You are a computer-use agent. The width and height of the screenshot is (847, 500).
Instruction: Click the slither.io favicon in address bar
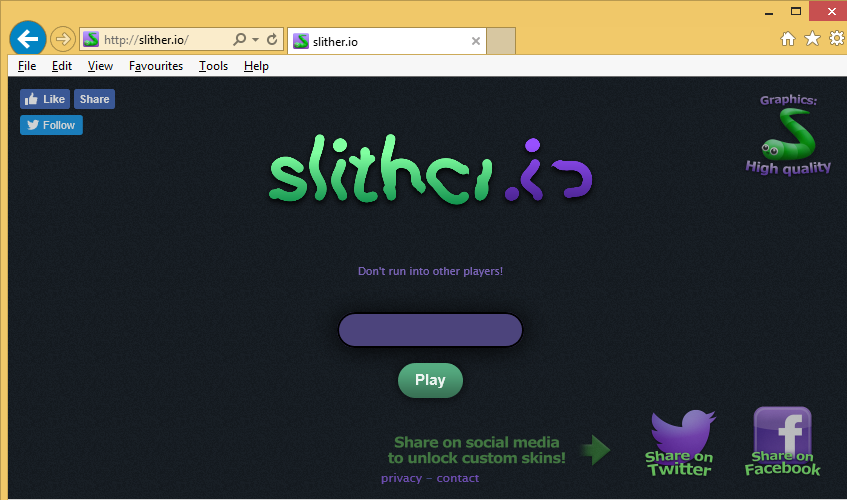point(91,39)
